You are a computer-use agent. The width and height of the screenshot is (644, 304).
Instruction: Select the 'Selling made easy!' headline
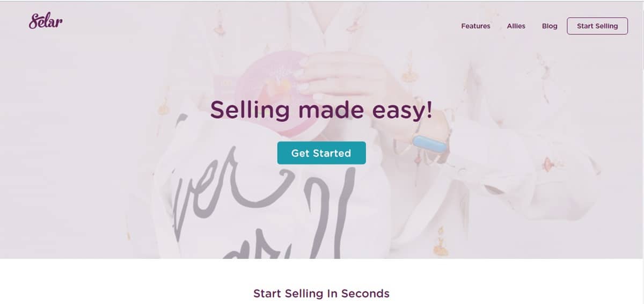click(321, 110)
